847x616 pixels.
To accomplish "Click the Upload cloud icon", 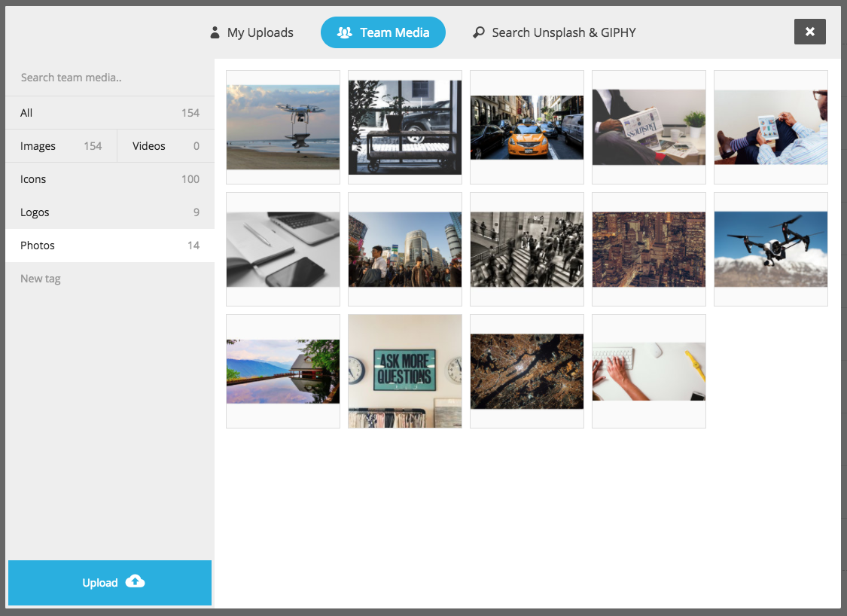I will 136,581.
